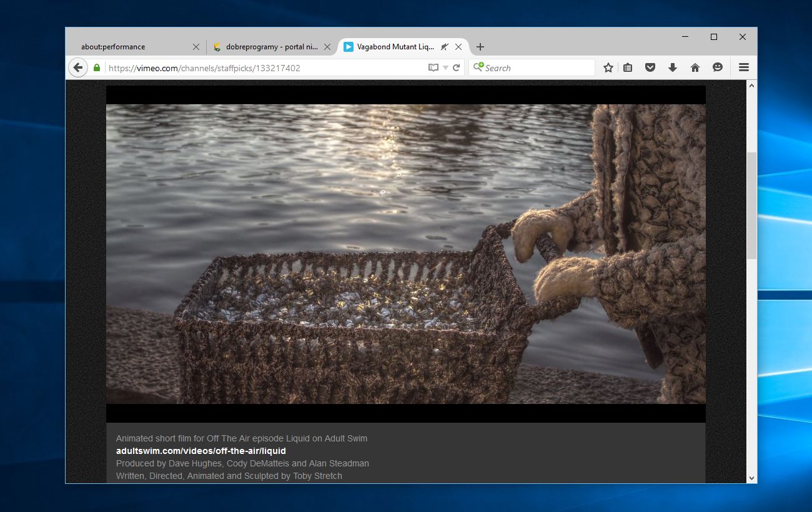Switch to the dobreprogramy tab
812x512 pixels.
(271, 47)
